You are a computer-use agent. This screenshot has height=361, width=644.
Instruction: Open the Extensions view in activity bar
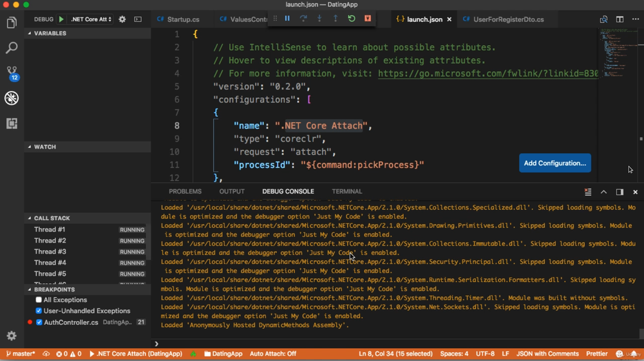[x=12, y=124]
